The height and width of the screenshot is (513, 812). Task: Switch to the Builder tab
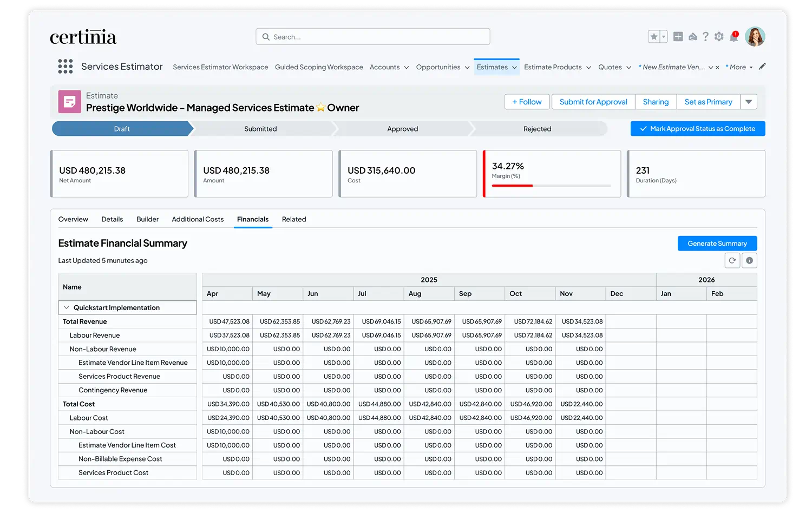coord(147,219)
